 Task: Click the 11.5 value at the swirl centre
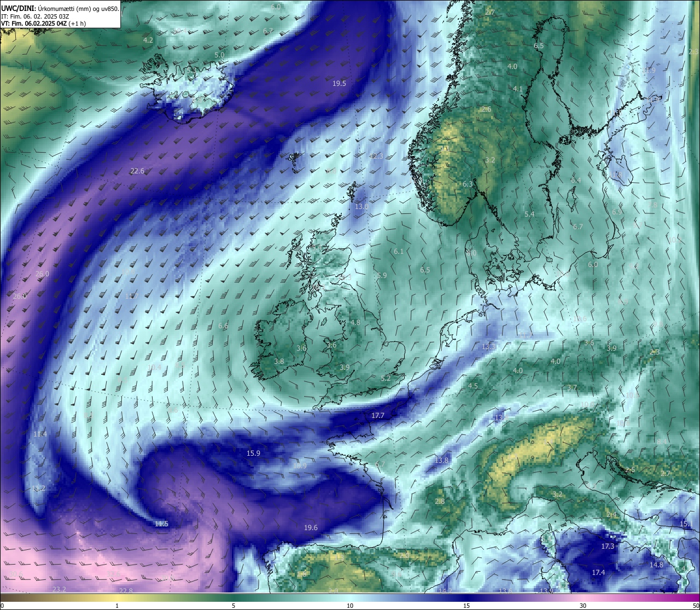coord(161,524)
